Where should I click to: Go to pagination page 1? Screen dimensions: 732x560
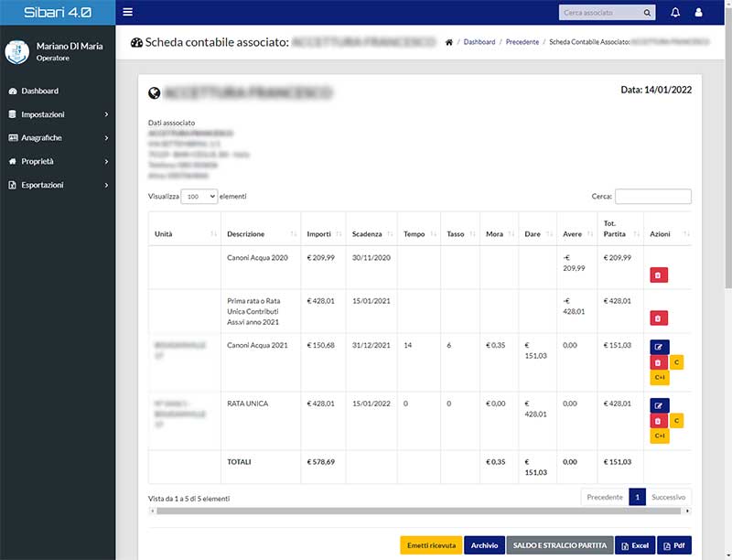coord(637,497)
